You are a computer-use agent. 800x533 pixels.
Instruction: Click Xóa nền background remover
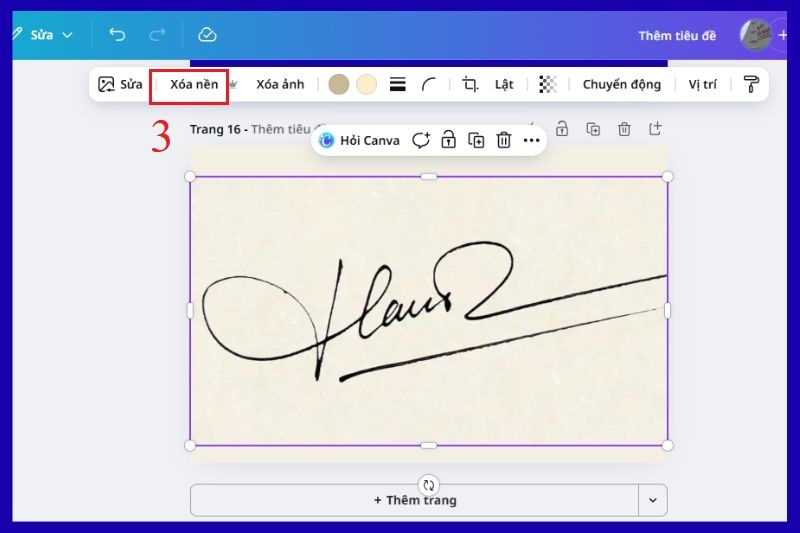[x=194, y=84]
